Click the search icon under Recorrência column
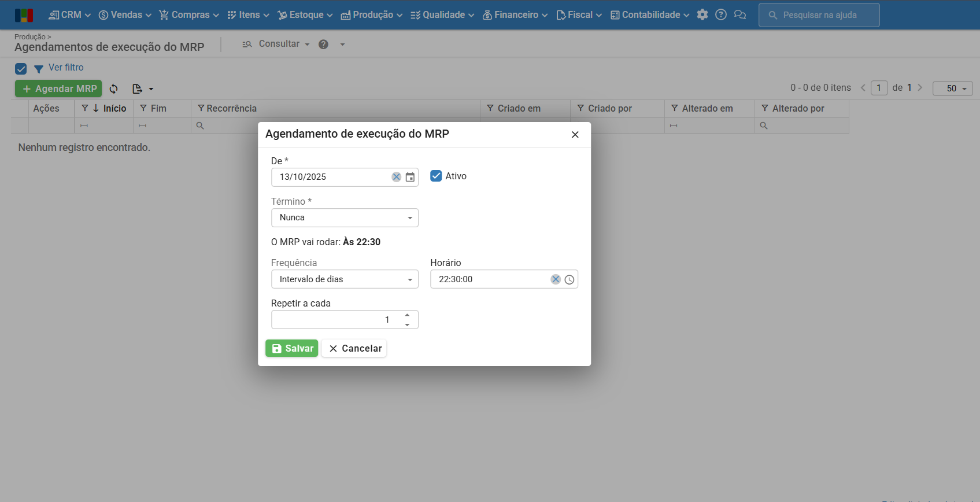The image size is (980, 502). [x=200, y=125]
